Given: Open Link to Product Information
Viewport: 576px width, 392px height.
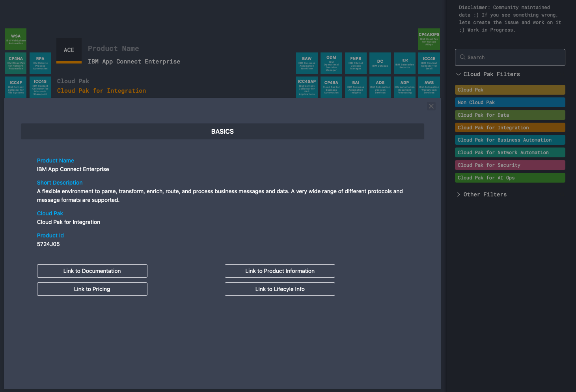Looking at the screenshot, I should [x=280, y=271].
